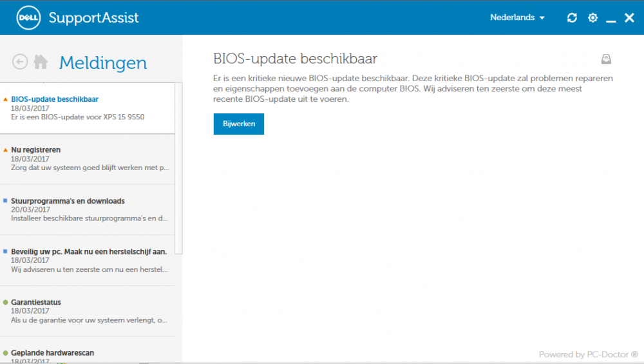Click the green dot next to Garantiestatus

5,302
